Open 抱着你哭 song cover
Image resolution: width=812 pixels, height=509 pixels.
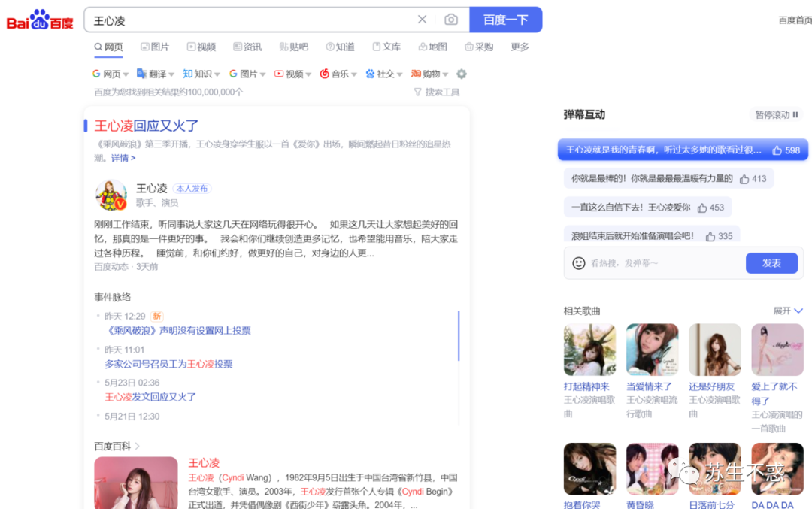tap(590, 468)
